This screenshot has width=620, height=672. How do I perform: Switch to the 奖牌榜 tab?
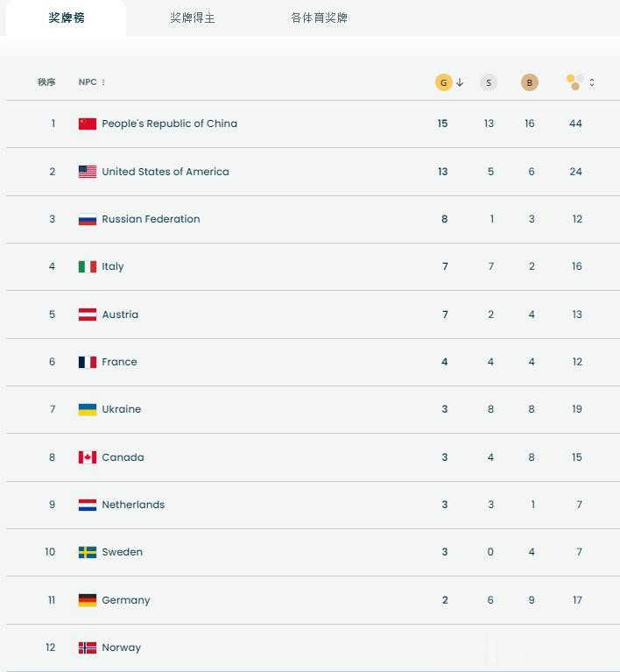pos(67,18)
